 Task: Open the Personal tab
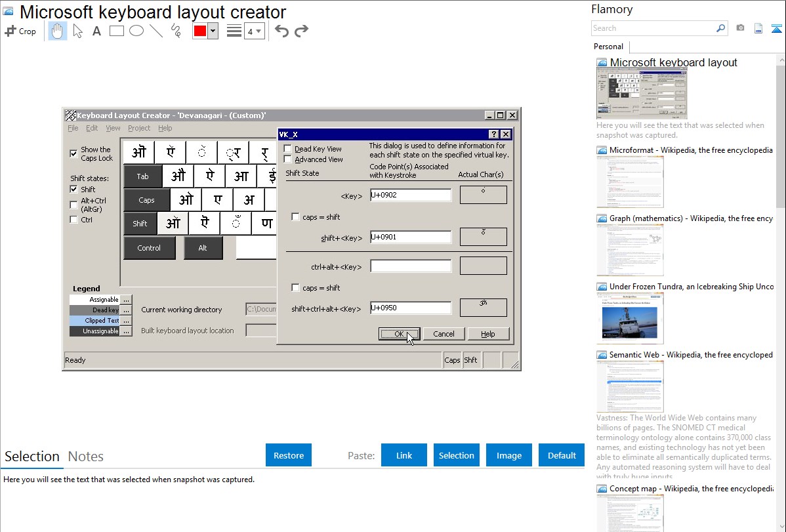pyautogui.click(x=608, y=47)
